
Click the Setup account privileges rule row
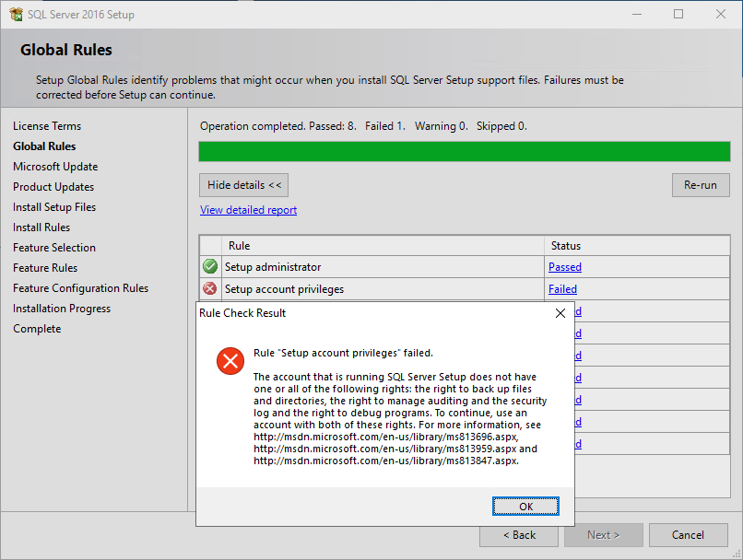[x=465, y=289]
